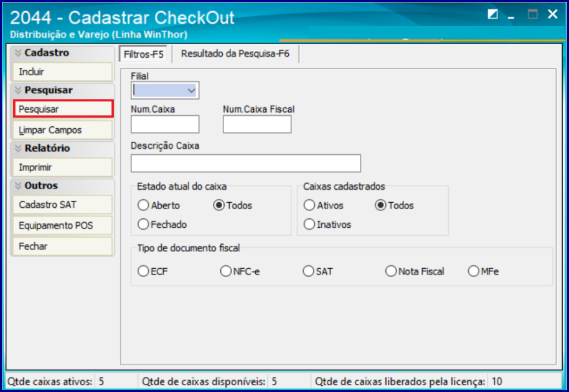Click the Relatório section header
This screenshot has height=392, width=569.
tap(62, 148)
